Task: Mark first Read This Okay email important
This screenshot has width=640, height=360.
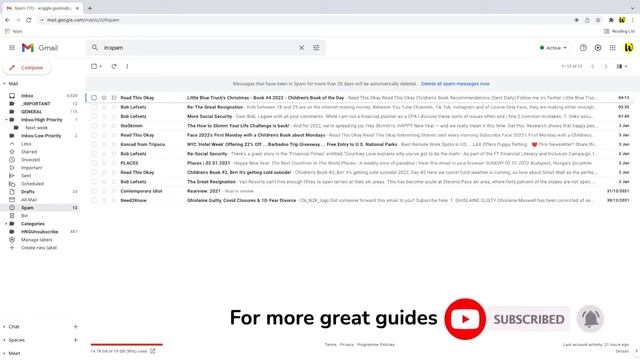Action: pos(114,98)
